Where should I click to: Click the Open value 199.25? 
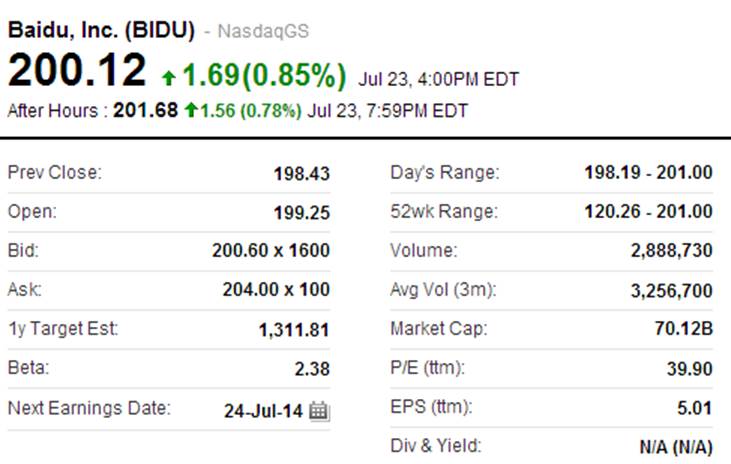pos(301,213)
